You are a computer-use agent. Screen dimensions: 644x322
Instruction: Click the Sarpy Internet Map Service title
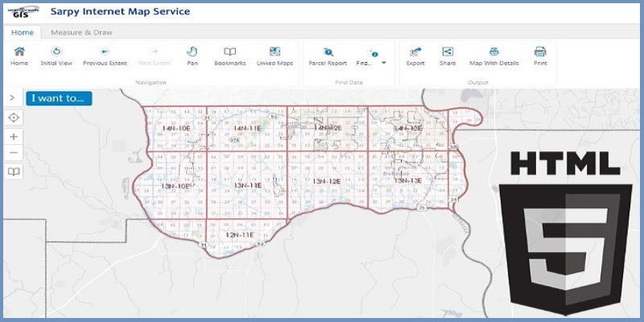[120, 11]
